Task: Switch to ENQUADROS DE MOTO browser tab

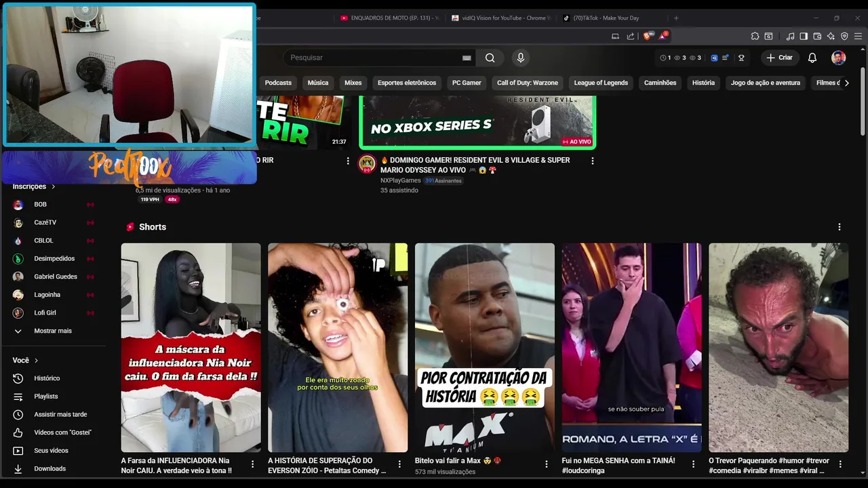Action: click(390, 18)
